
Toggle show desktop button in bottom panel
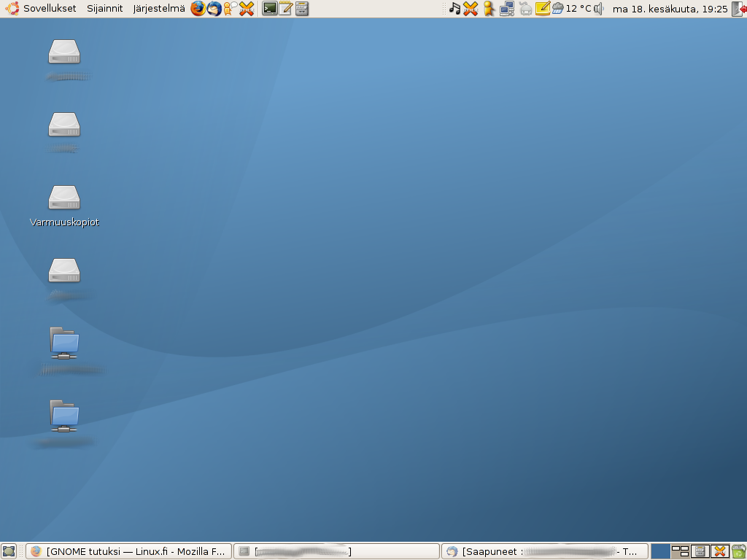coord(9,551)
